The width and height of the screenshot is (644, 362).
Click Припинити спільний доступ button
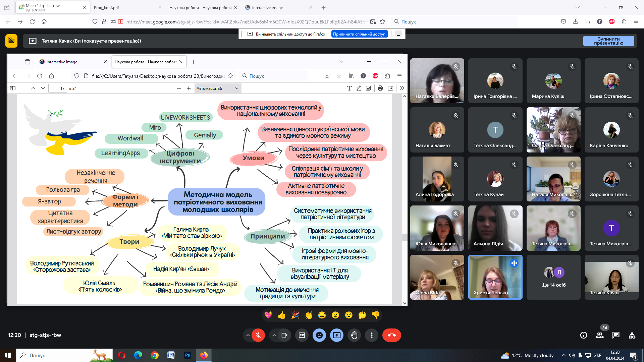tap(360, 34)
